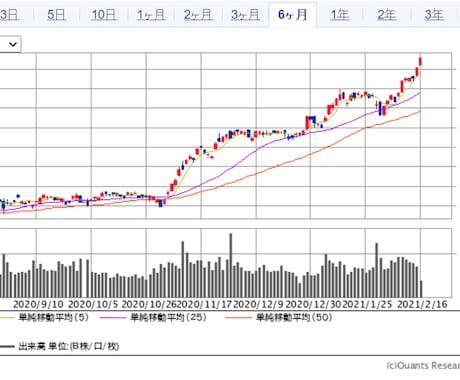This screenshot has width=460, height=380.
Task: Open the 10日 chart range
Action: (104, 15)
